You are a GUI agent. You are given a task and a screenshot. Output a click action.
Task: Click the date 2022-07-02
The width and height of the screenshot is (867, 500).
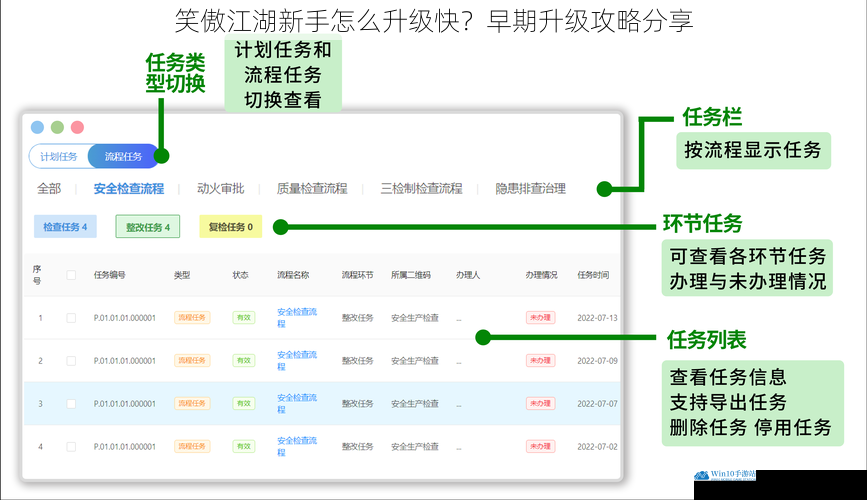597,446
